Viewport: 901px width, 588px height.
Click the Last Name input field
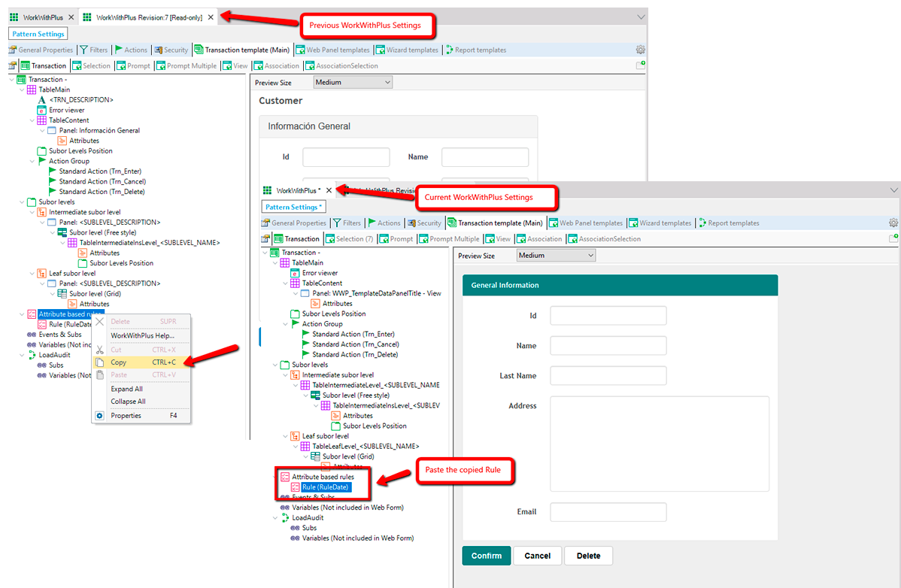[608, 376]
